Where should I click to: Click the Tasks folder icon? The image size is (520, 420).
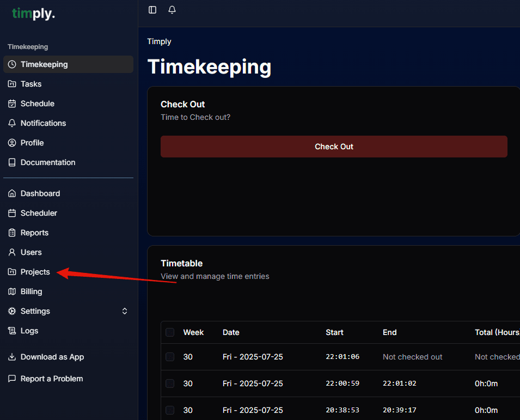tap(12, 84)
